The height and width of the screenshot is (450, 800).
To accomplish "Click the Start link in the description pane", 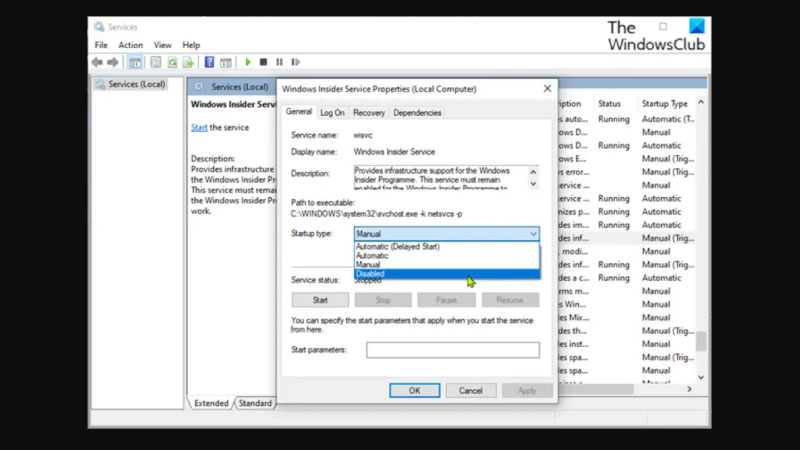I will tap(199, 128).
